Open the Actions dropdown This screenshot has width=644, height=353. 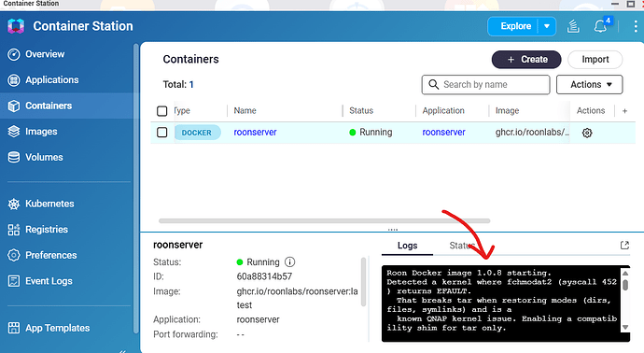[589, 85]
